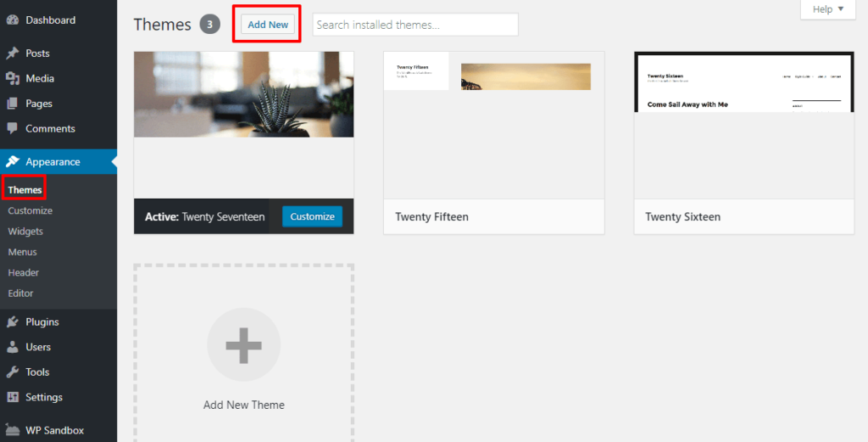
Task: Go to Posts section
Action: 37,53
